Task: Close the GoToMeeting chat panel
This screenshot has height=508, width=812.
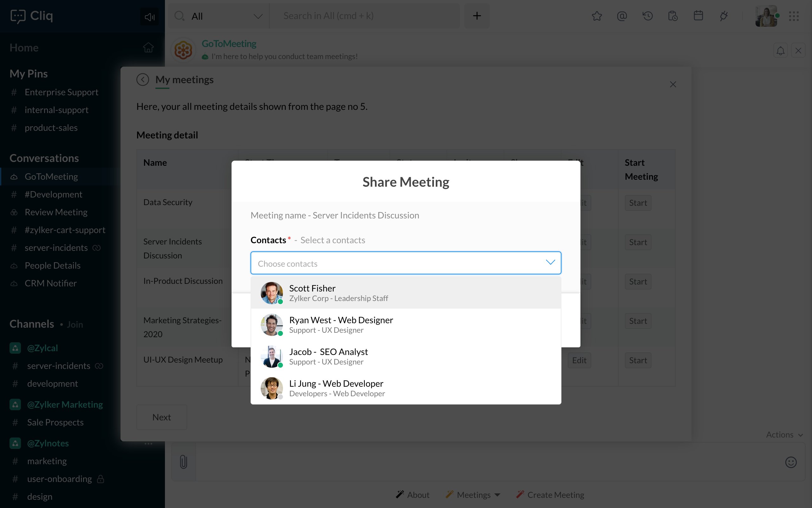Action: (798, 51)
